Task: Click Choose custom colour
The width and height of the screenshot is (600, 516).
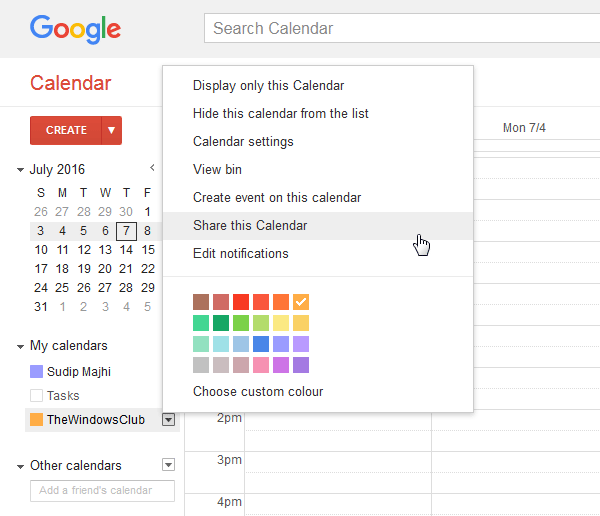Action: tap(258, 392)
